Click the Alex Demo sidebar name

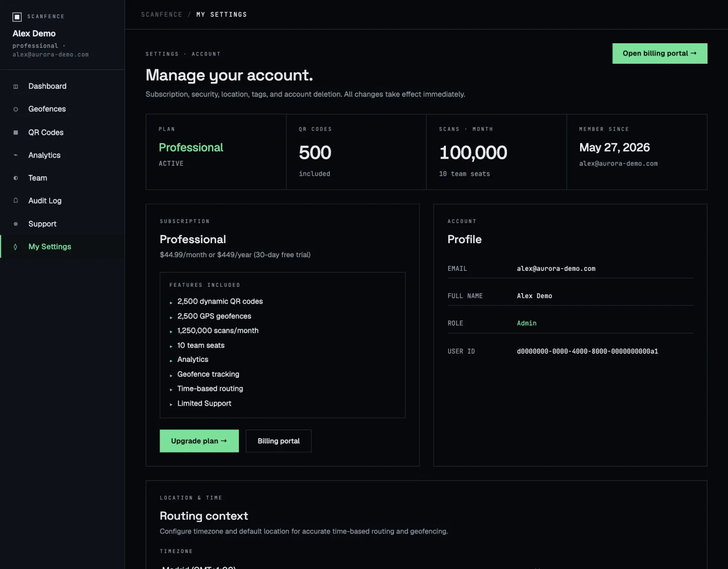point(34,33)
